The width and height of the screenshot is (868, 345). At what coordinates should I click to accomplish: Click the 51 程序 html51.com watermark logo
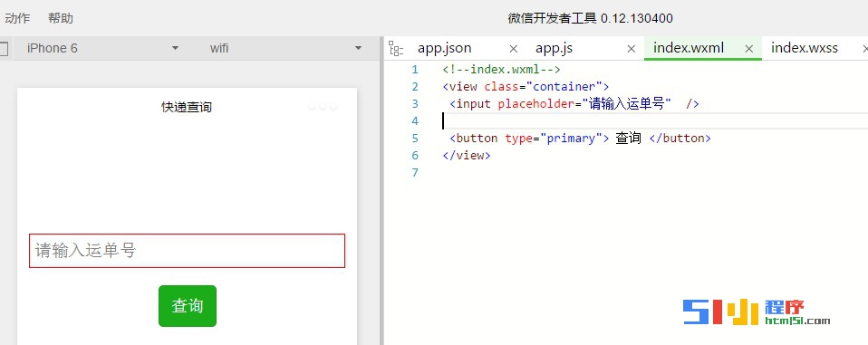click(757, 312)
